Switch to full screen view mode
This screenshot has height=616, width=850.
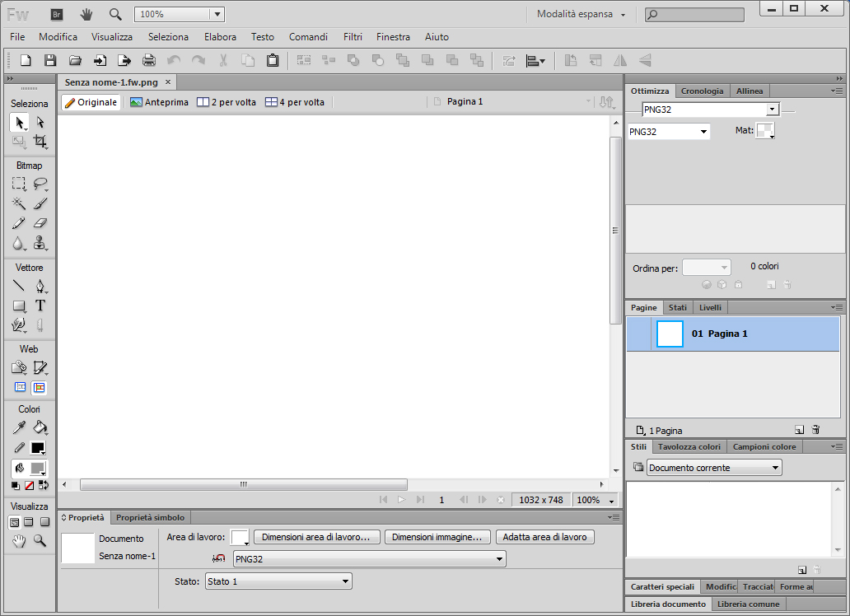[44, 522]
